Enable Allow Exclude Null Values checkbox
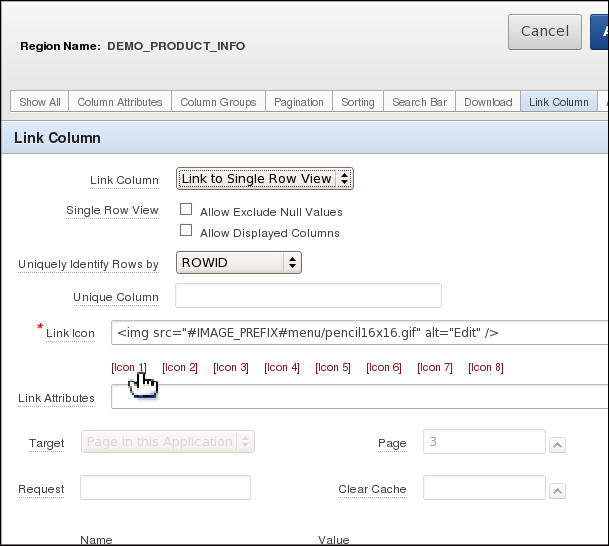The image size is (609, 546). pos(186,211)
